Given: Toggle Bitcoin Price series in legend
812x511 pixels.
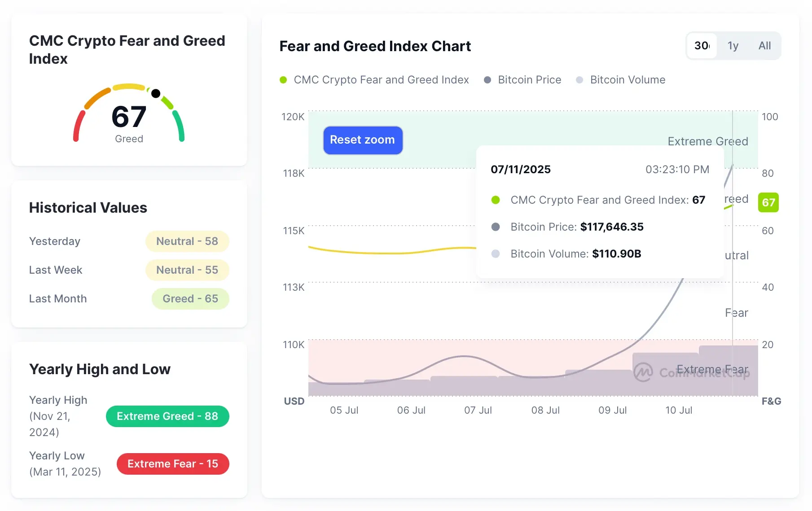Looking at the screenshot, I should click(522, 80).
